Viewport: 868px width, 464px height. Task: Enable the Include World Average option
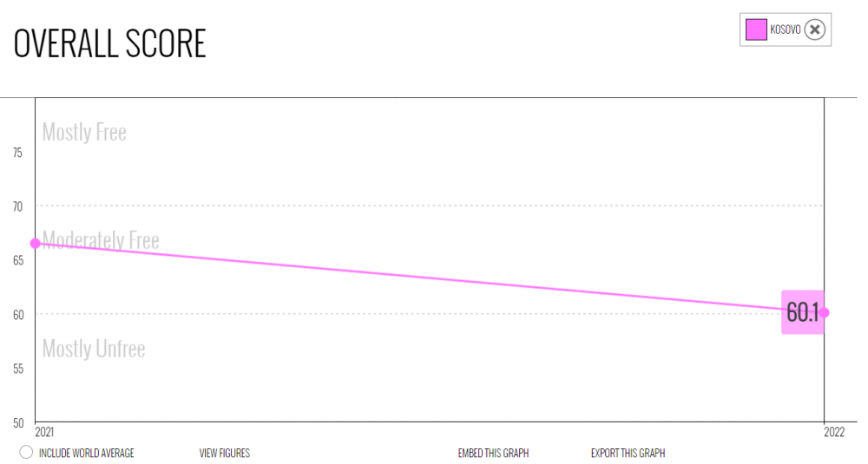pos(26,452)
